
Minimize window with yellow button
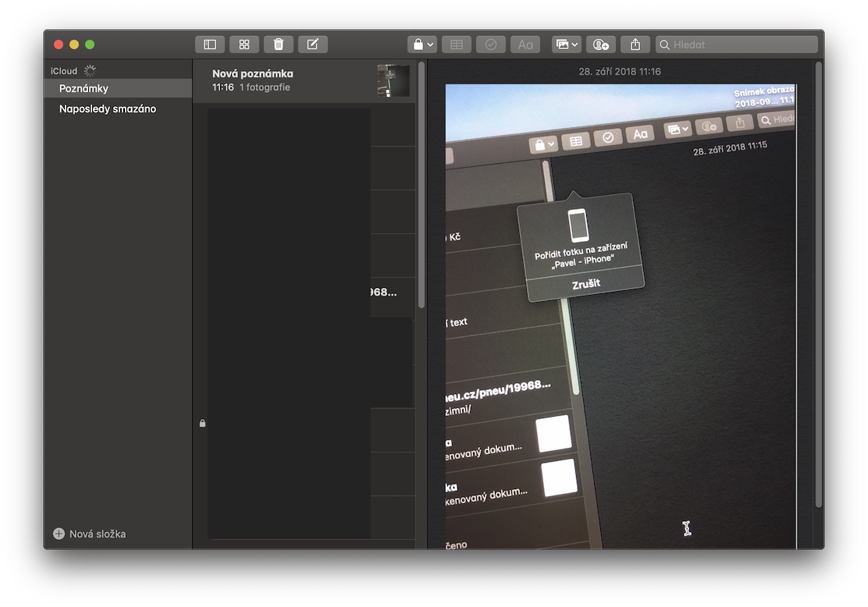[x=74, y=44]
